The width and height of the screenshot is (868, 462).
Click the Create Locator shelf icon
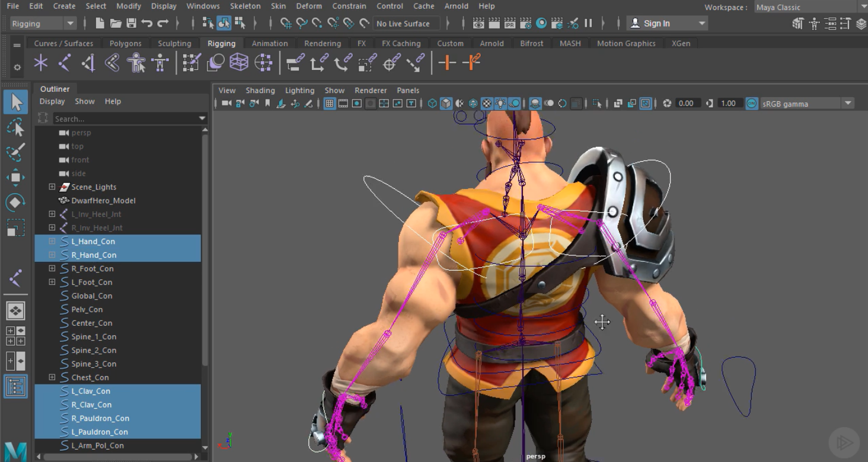pos(41,63)
